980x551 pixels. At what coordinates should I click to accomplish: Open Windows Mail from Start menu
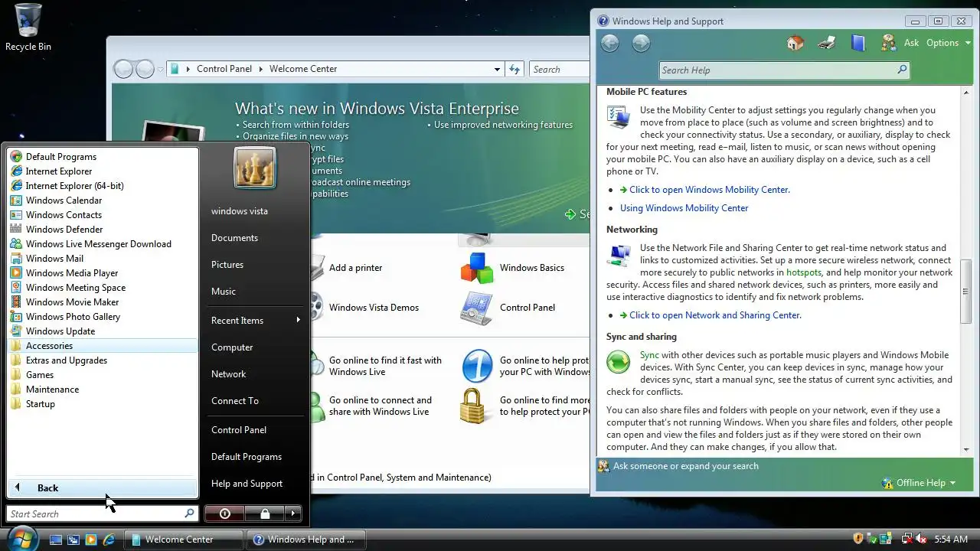click(x=103, y=259)
